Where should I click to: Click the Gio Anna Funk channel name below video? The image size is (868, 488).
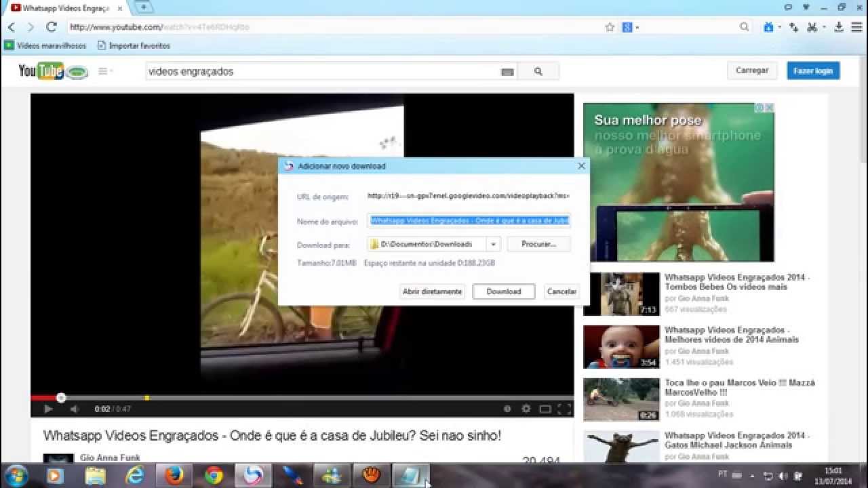pyautogui.click(x=110, y=457)
